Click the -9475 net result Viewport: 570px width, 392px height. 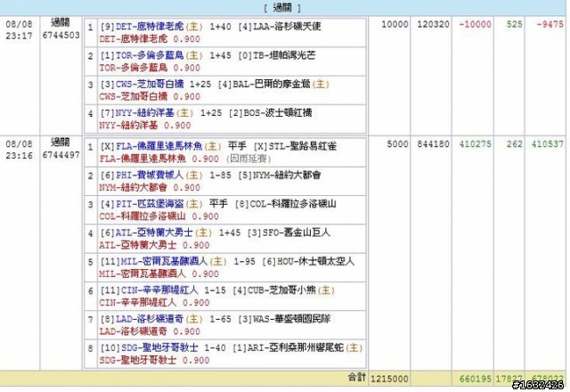[x=550, y=24]
